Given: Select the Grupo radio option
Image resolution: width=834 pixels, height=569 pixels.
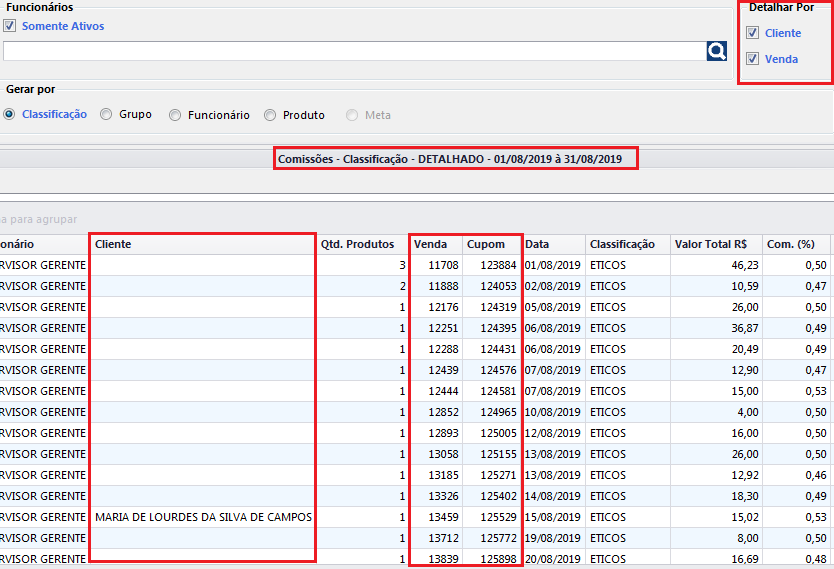Looking at the screenshot, I should [107, 115].
